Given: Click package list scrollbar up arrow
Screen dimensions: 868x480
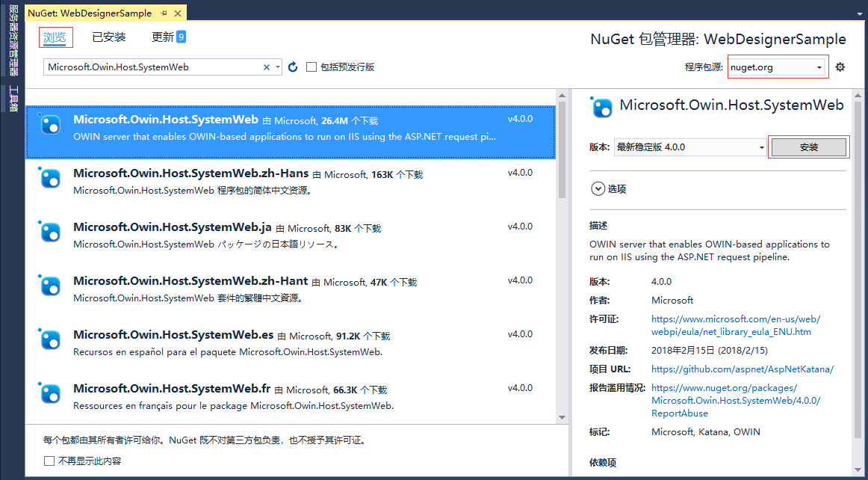Looking at the screenshot, I should [562, 97].
